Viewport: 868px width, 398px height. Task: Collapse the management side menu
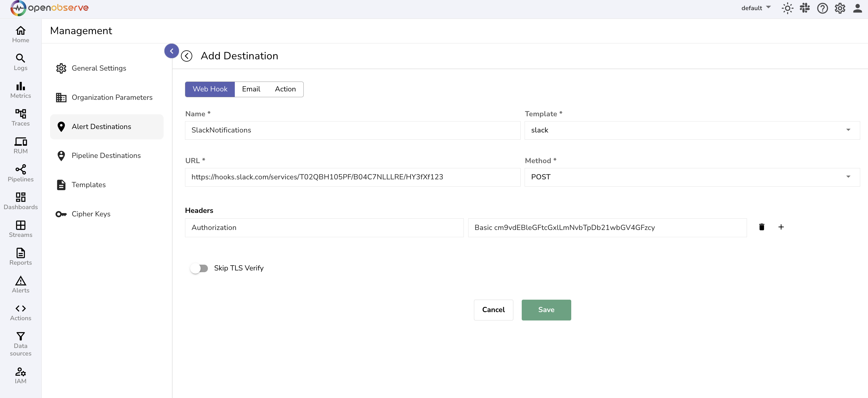tap(171, 51)
